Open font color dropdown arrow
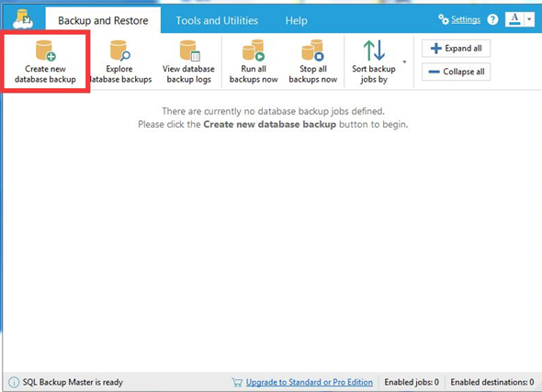 (529, 19)
